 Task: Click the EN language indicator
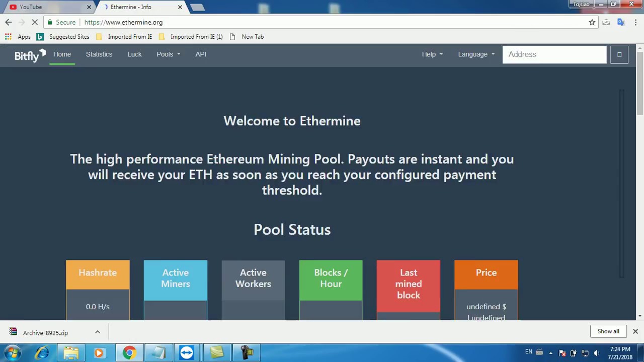[x=529, y=352]
